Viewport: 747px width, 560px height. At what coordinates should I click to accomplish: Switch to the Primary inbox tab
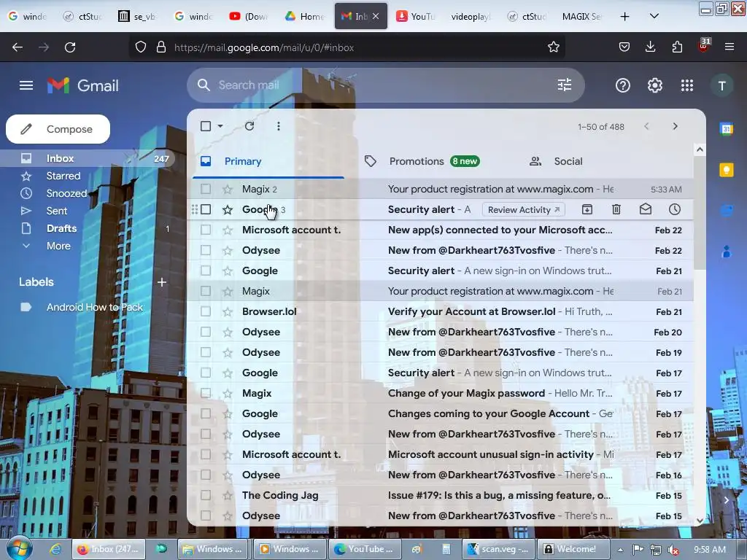(x=268, y=161)
